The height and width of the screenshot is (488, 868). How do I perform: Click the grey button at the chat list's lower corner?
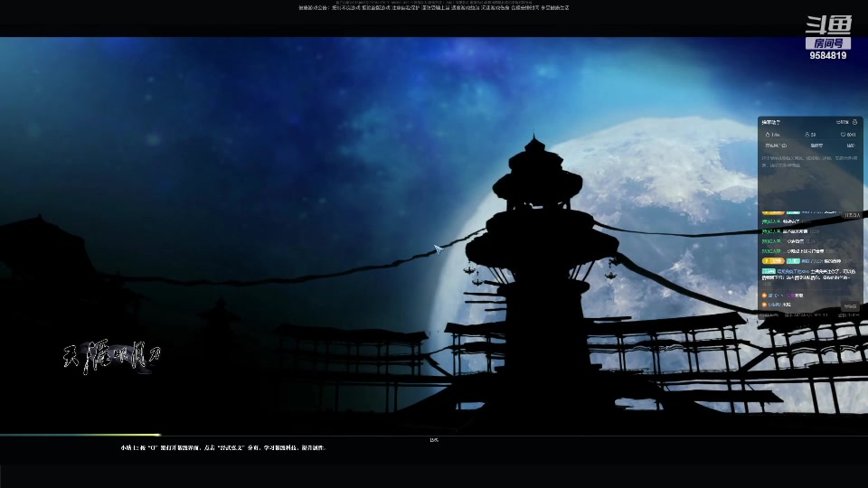850,306
